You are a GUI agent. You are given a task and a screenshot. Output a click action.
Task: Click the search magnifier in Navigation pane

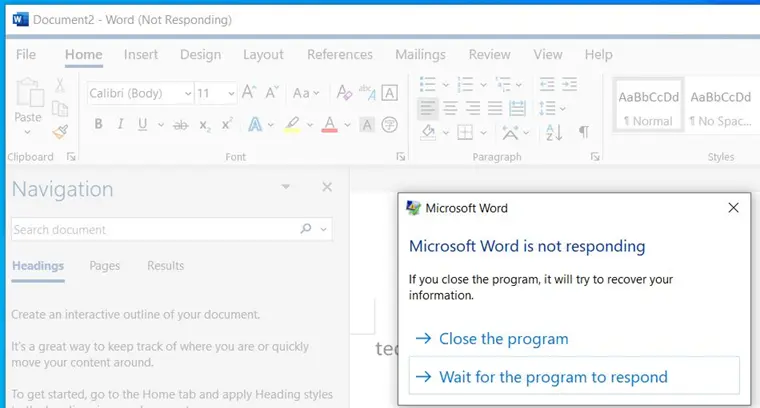pos(306,228)
